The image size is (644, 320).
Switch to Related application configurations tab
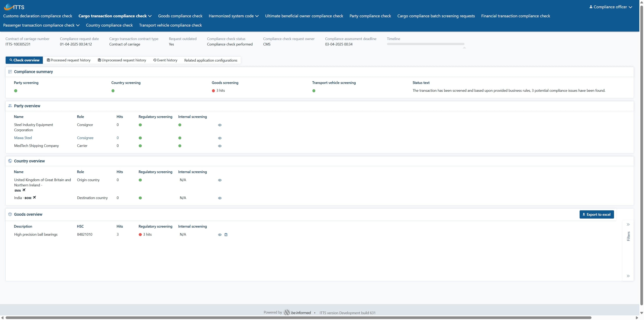point(211,60)
